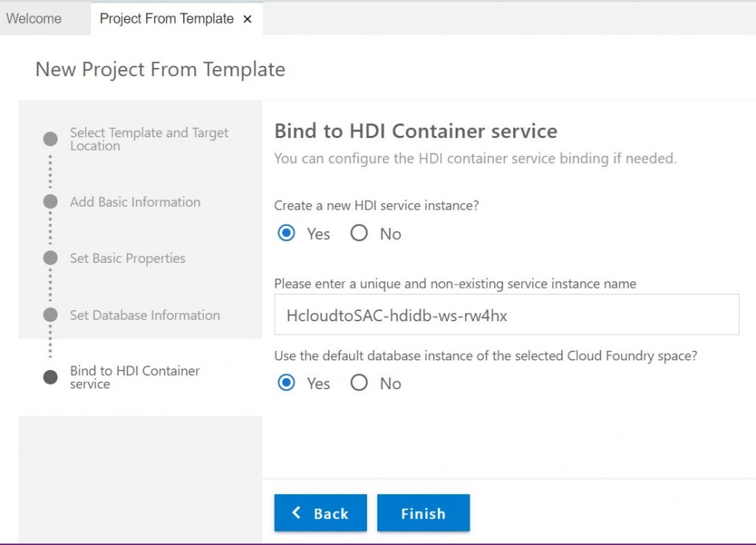The width and height of the screenshot is (756, 545).
Task: Open the Set Database Information step label
Action: point(145,315)
